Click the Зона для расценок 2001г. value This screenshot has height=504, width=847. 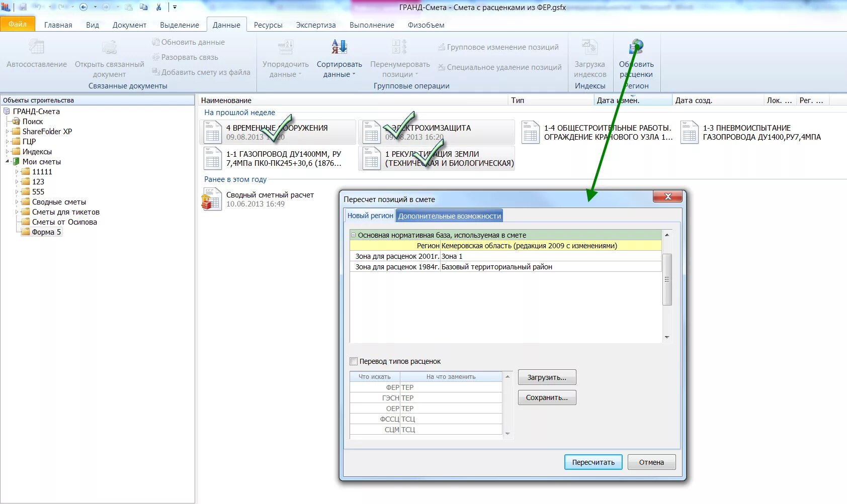tap(551, 256)
